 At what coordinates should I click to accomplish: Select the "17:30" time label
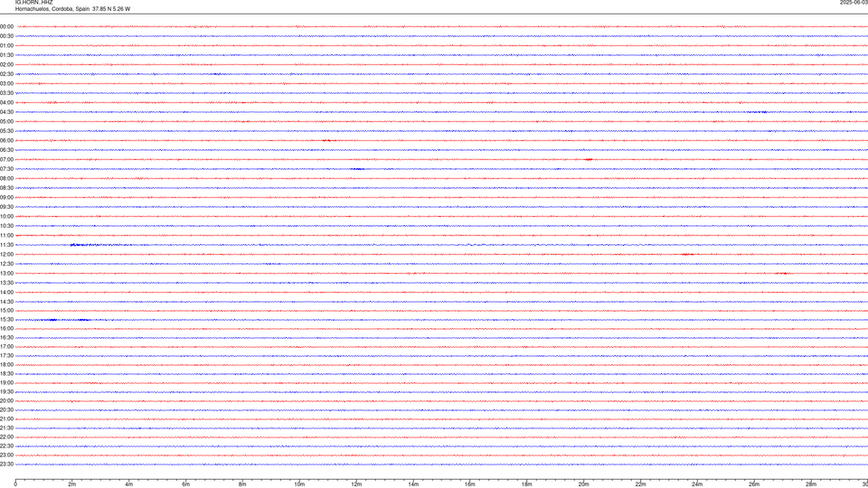6,356
